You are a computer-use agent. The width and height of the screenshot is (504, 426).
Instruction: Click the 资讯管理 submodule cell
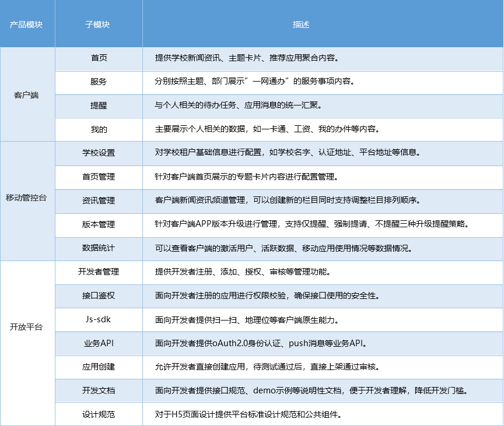pyautogui.click(x=99, y=200)
